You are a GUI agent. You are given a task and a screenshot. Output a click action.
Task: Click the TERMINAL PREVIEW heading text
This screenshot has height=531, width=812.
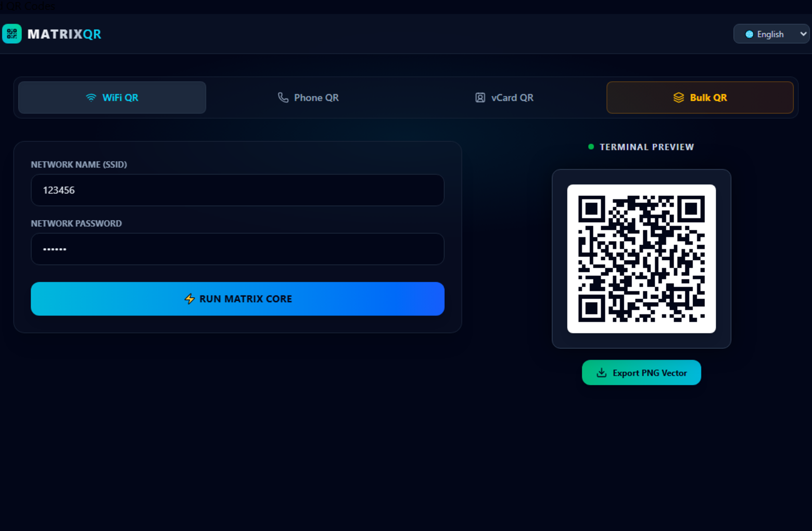coord(646,147)
